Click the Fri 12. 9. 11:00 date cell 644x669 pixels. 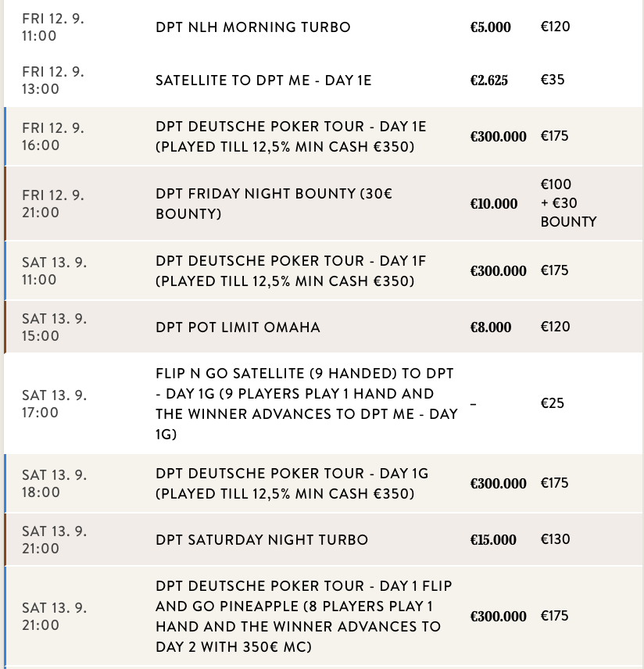[x=53, y=27]
